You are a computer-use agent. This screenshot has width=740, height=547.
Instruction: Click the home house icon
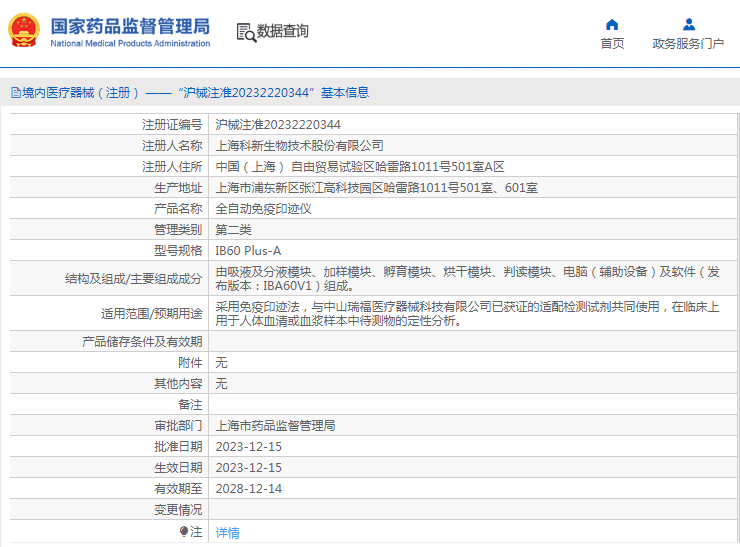(612, 25)
